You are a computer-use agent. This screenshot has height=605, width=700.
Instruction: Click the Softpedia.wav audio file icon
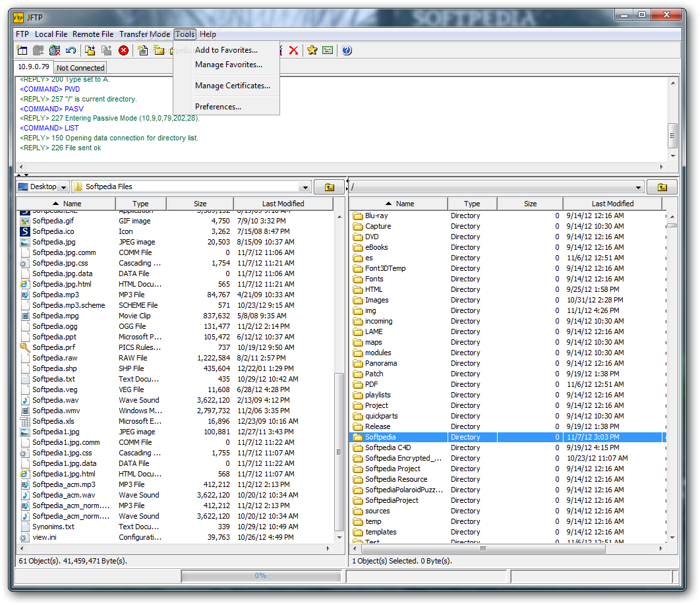click(x=25, y=400)
